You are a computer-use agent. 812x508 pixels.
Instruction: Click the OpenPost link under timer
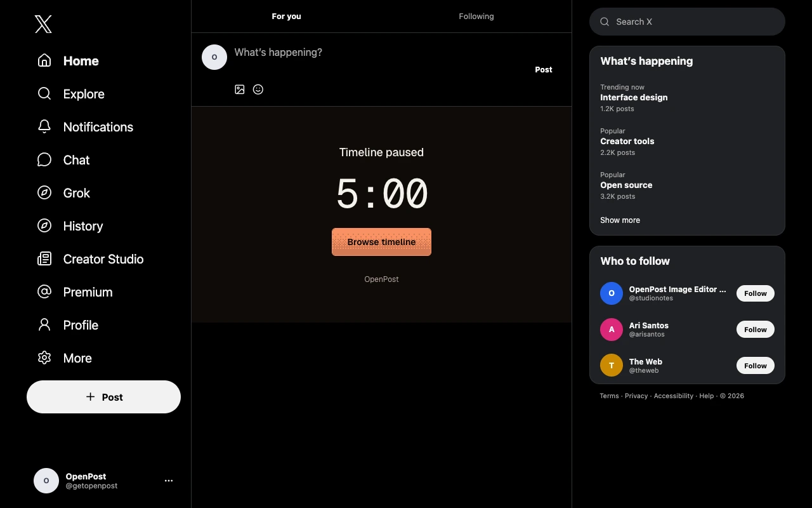pos(381,279)
